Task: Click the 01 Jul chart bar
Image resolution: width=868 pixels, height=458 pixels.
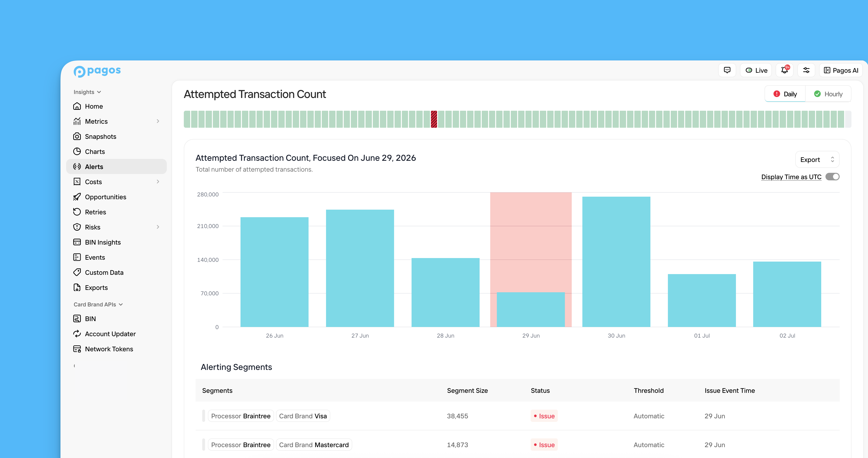Action: point(702,300)
